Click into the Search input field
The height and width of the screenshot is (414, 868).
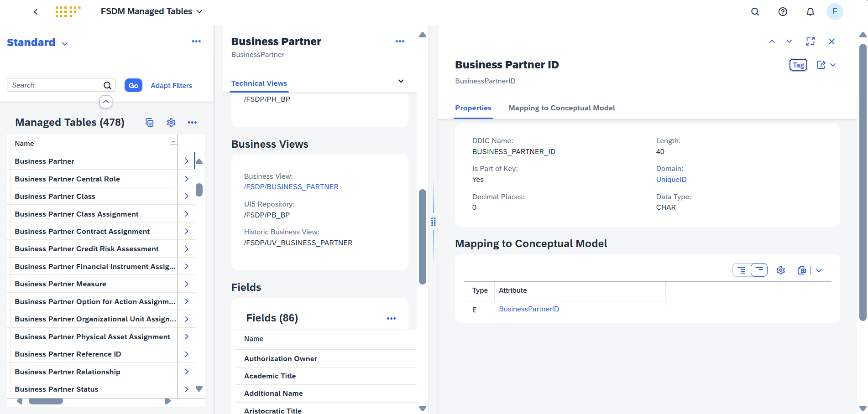(x=55, y=85)
